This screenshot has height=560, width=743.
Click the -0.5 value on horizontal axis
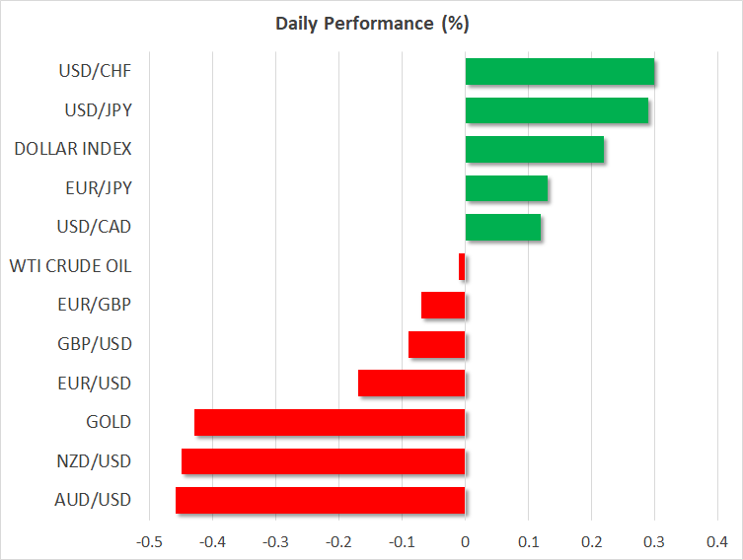pyautogui.click(x=149, y=541)
